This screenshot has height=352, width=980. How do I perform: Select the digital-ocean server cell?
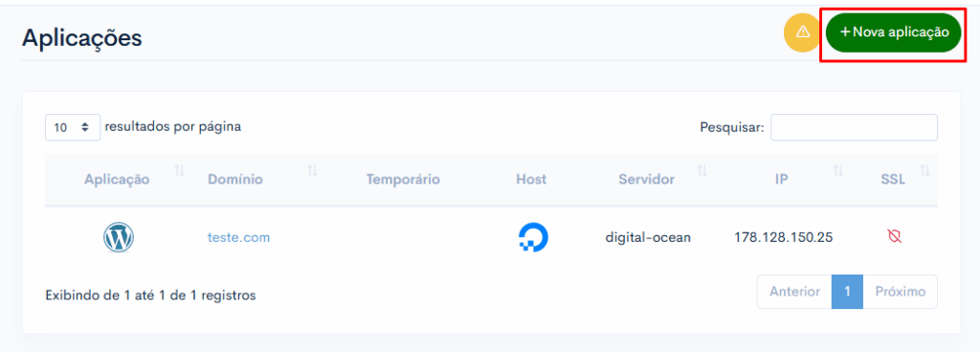click(648, 238)
